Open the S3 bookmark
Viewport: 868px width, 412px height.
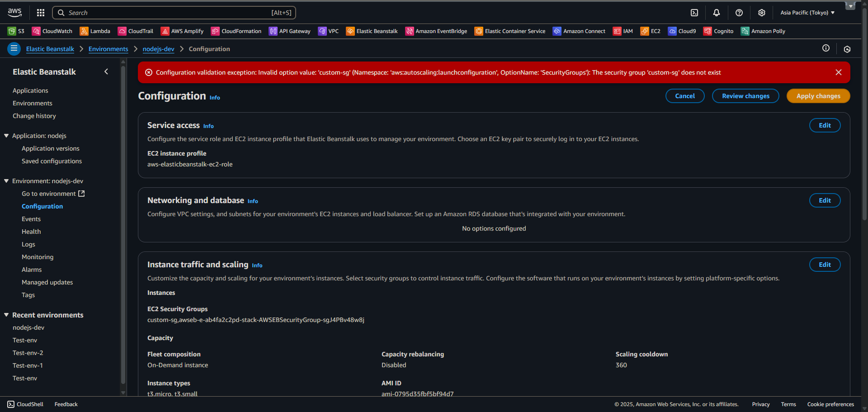pos(16,31)
